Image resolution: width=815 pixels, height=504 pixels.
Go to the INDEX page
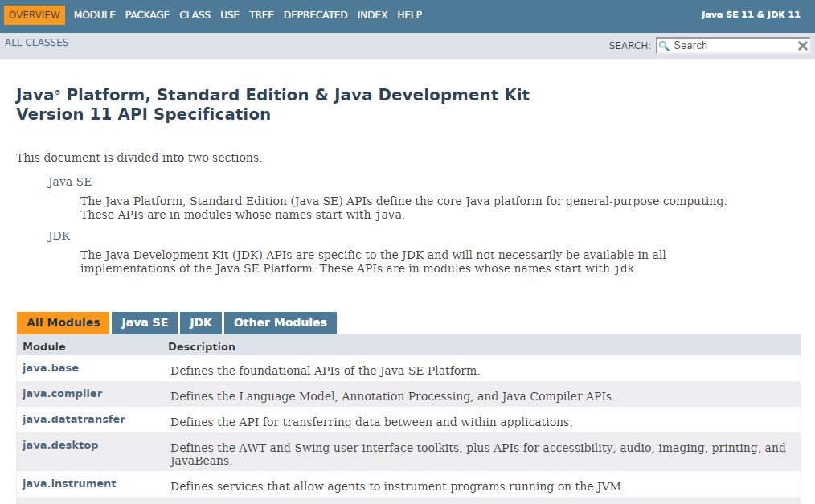372,15
